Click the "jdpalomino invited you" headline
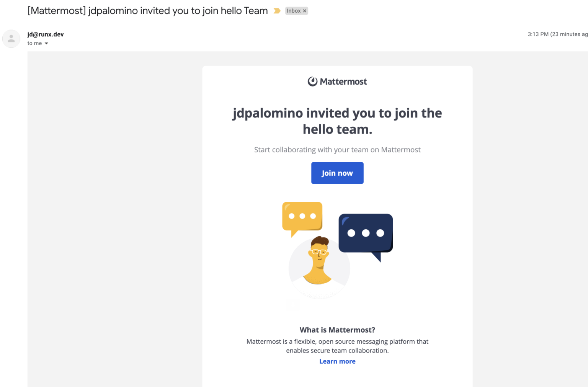 (337, 121)
